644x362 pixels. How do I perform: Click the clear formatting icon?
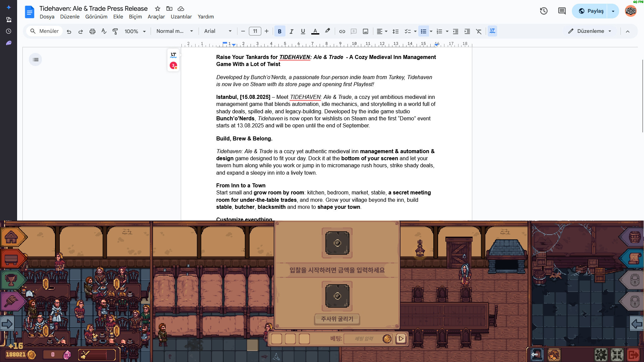479,31
